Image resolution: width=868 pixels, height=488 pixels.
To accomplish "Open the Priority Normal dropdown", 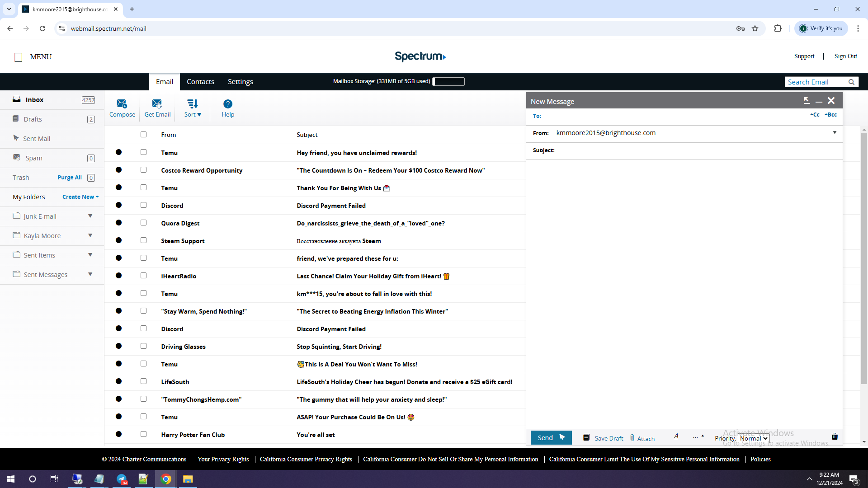I will tap(753, 438).
